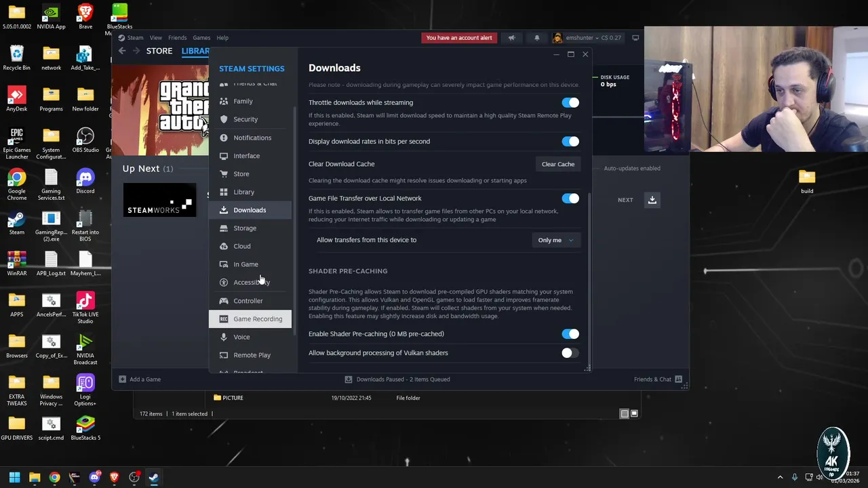This screenshot has width=868, height=488.
Task: Open the Steam menu in menu bar
Action: 135,38
